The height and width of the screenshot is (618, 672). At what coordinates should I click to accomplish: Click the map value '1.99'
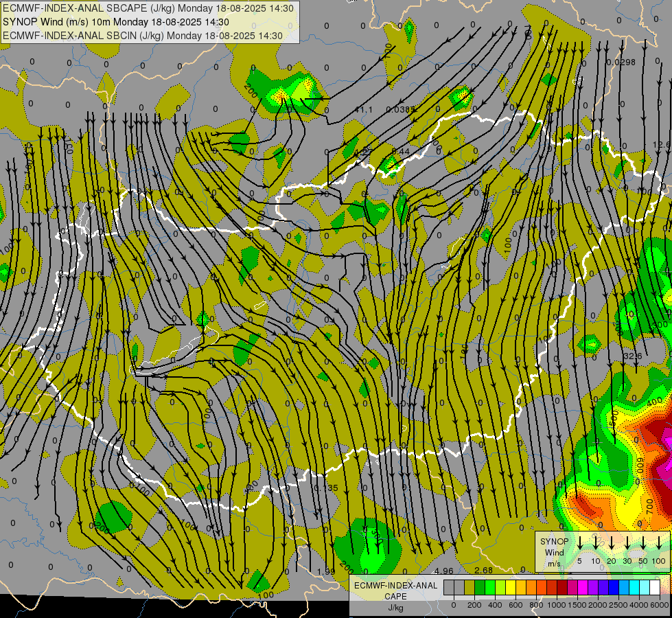(326, 571)
